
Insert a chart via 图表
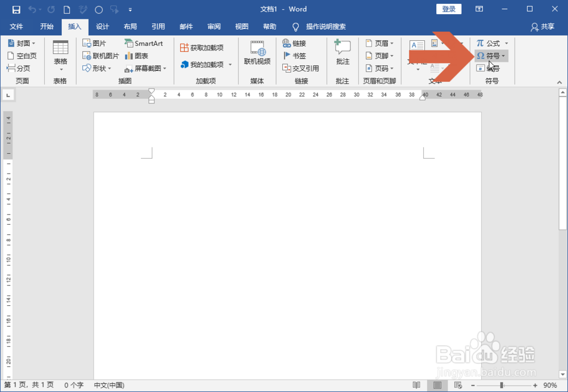click(136, 55)
